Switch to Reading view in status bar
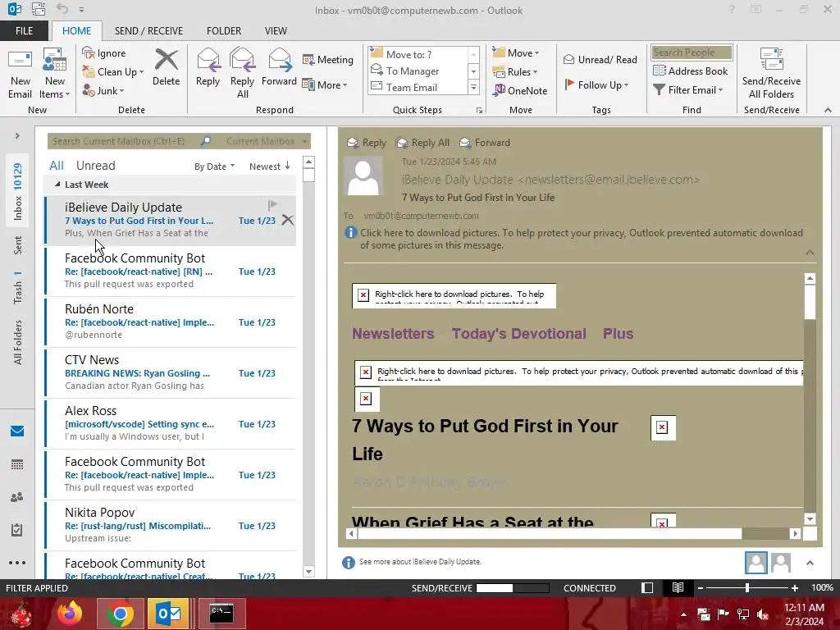 click(678, 587)
